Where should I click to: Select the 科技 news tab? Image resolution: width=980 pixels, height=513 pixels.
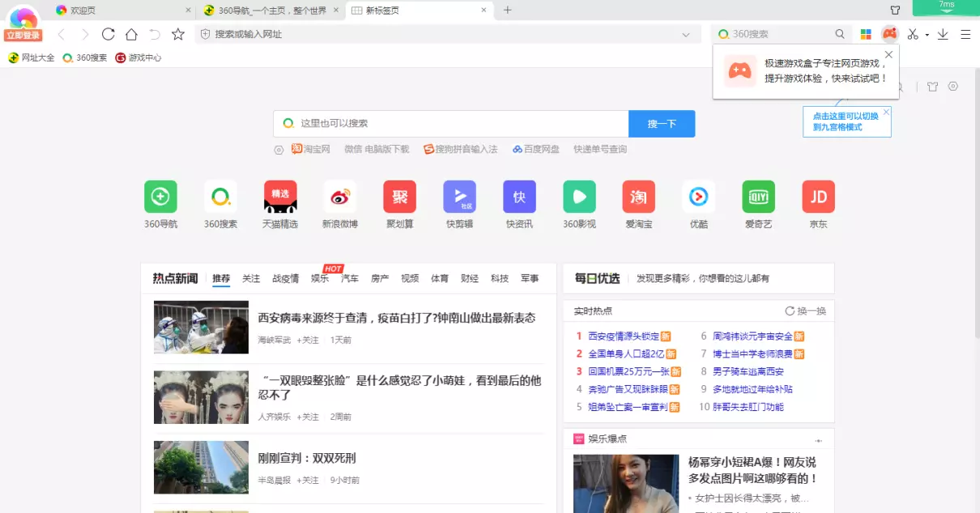pos(500,278)
